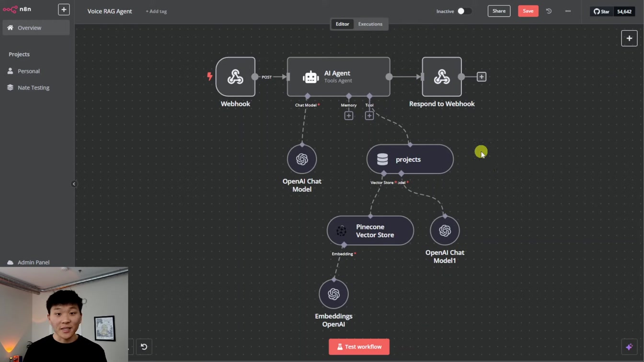This screenshot has height=362, width=644.
Task: Add a Memory sub-node plus
Action: click(x=349, y=115)
